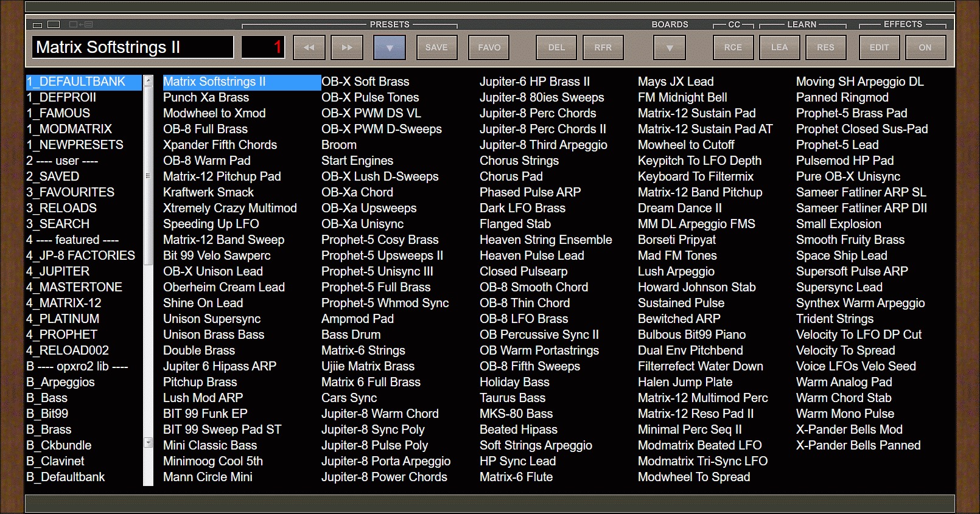
Task: Load the X-Pander Bells Panned preset
Action: tap(858, 445)
